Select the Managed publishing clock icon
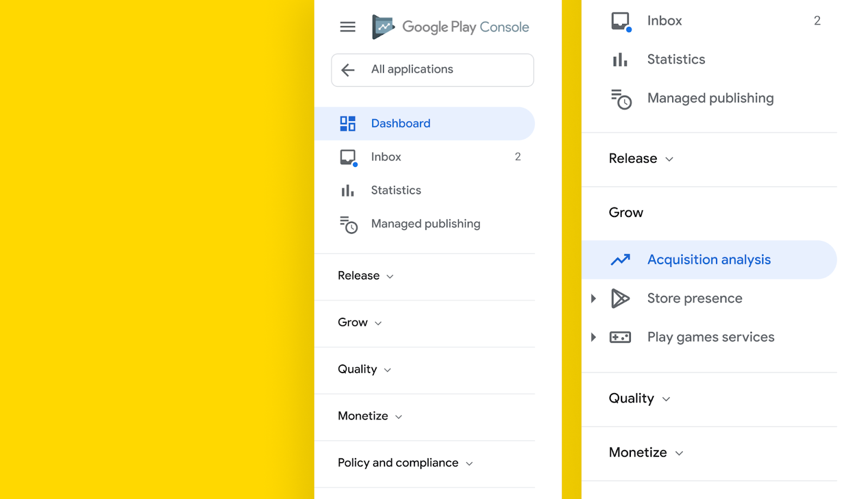The width and height of the screenshot is (868, 499). click(348, 224)
